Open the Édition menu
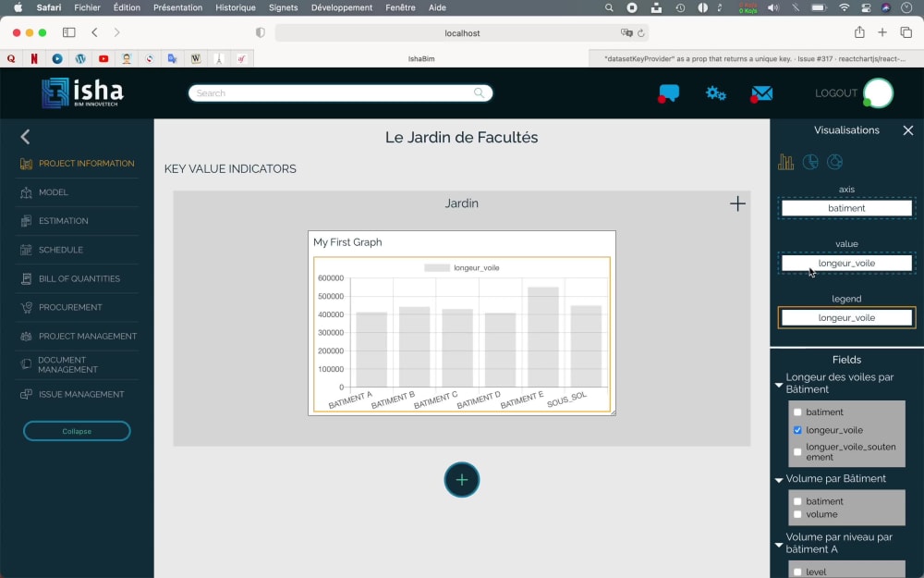924x578 pixels. click(x=127, y=7)
